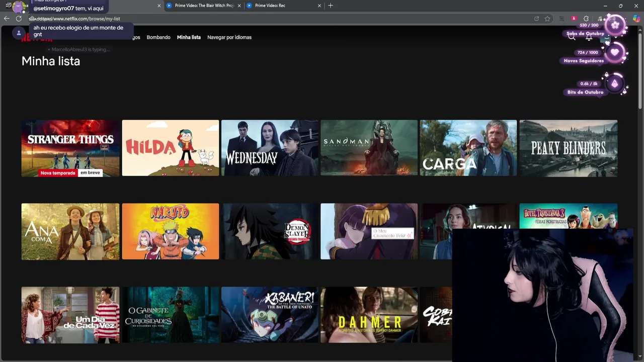Open Ana com A title card
Screen dimensions: 644x362
tap(70, 231)
